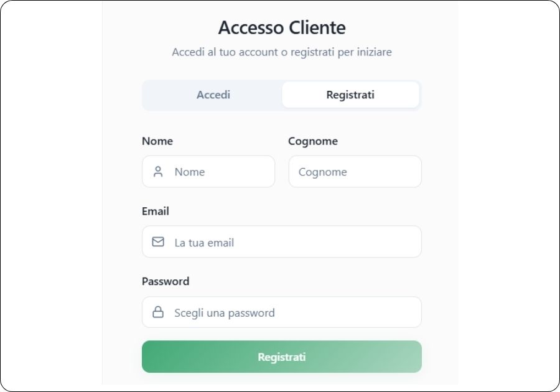Click inside the Cognome input field
The height and width of the screenshot is (392, 560).
pyautogui.click(x=355, y=171)
